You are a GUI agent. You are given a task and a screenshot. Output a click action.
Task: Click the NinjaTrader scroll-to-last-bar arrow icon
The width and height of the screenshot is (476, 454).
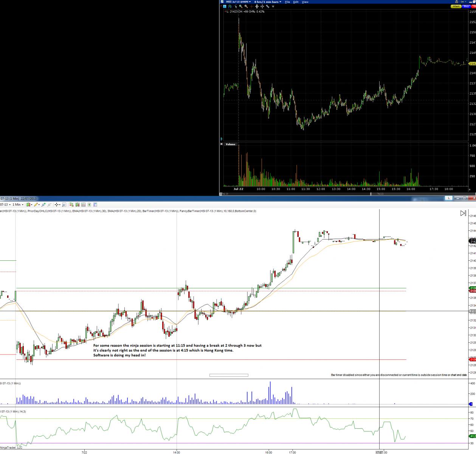(463, 213)
